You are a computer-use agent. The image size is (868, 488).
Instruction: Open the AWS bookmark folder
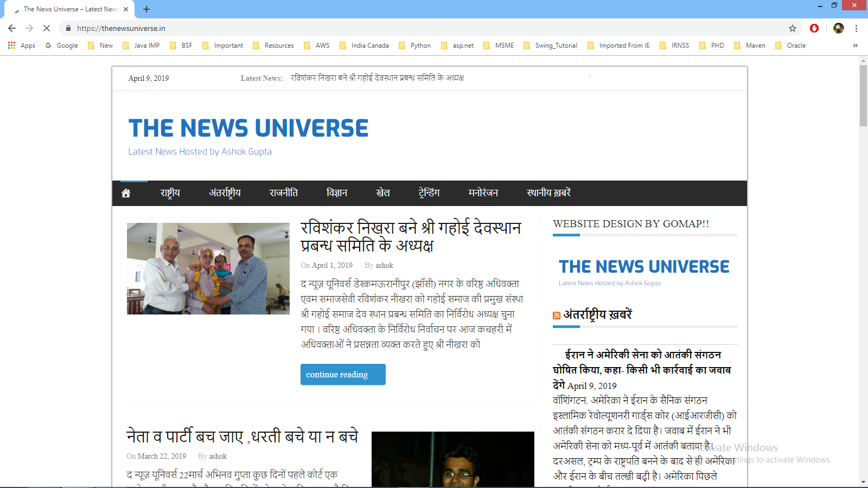coord(317,46)
